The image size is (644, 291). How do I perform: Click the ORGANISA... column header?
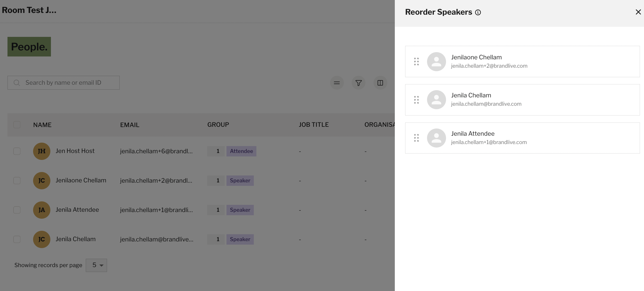tap(380, 125)
